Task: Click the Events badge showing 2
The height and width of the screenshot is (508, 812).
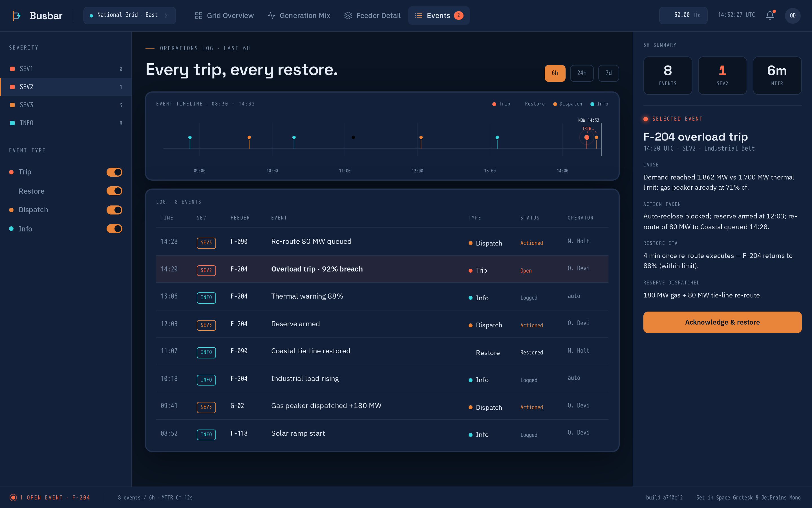Action: [458, 16]
